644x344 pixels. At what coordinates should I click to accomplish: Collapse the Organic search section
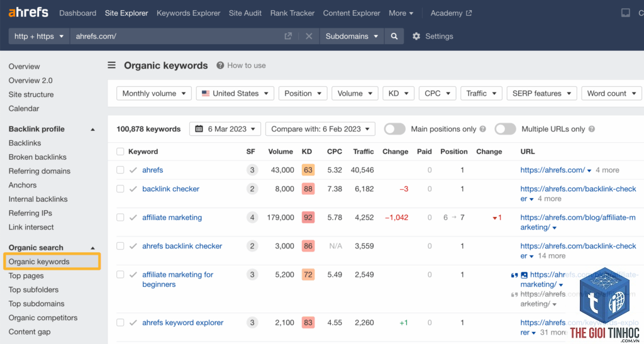[x=92, y=248]
